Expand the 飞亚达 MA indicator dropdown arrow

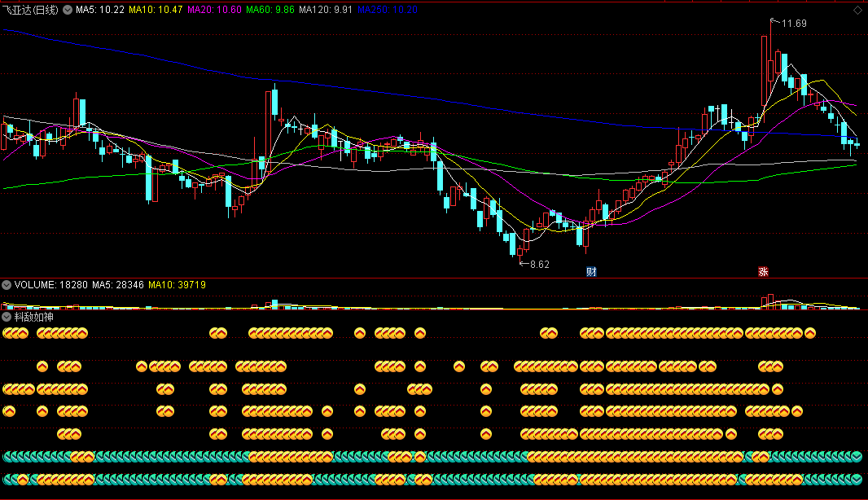(x=68, y=10)
